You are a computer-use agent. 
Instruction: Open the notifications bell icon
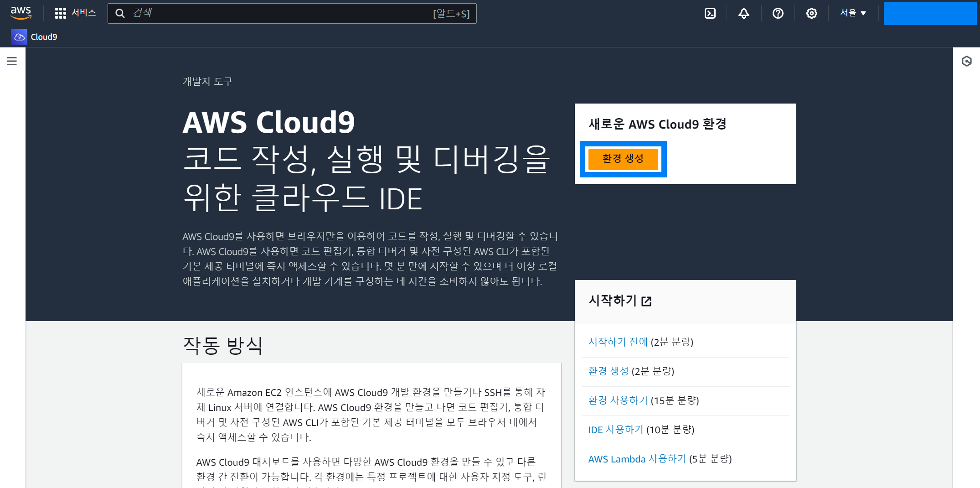point(744,13)
